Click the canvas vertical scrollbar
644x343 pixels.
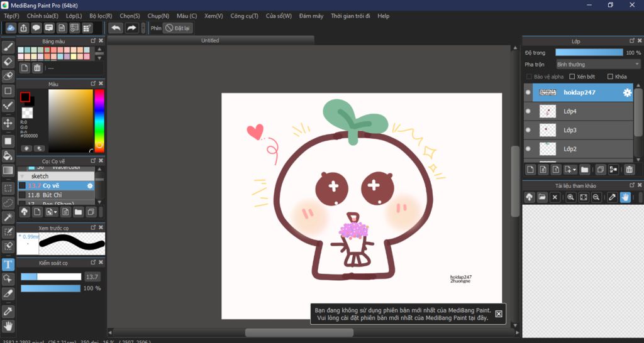(x=515, y=181)
